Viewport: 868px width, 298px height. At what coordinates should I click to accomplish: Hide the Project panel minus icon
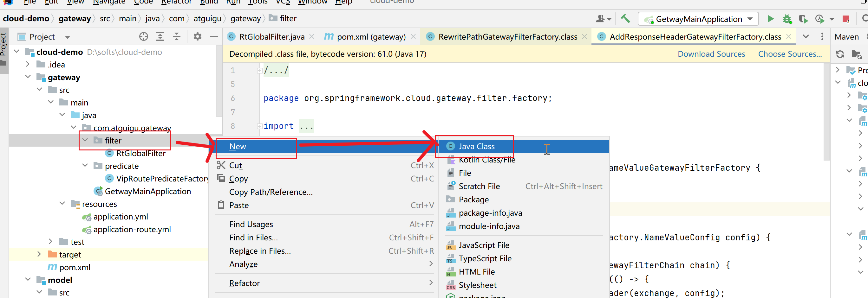pos(214,37)
